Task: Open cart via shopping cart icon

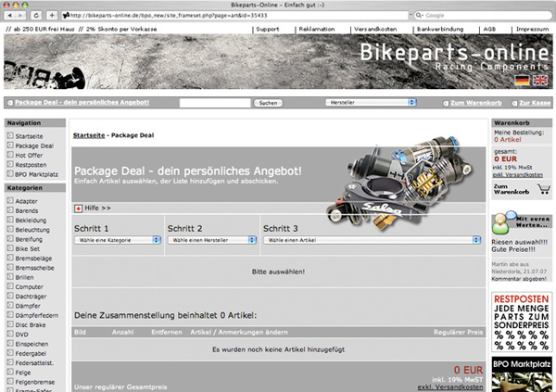Action: (543, 189)
